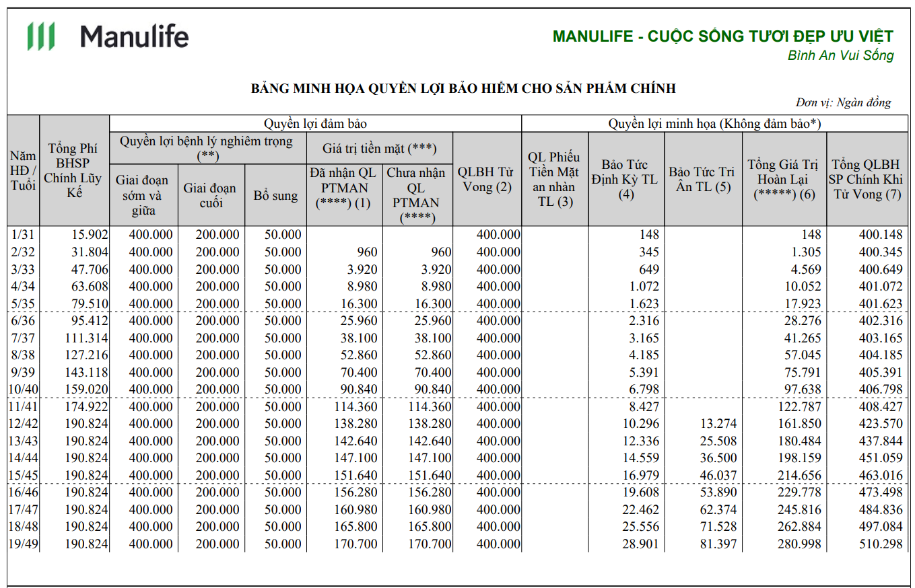Click the cumulative premium value '47.706'
Image resolution: width=915 pixels, height=588 pixels.
click(x=89, y=269)
